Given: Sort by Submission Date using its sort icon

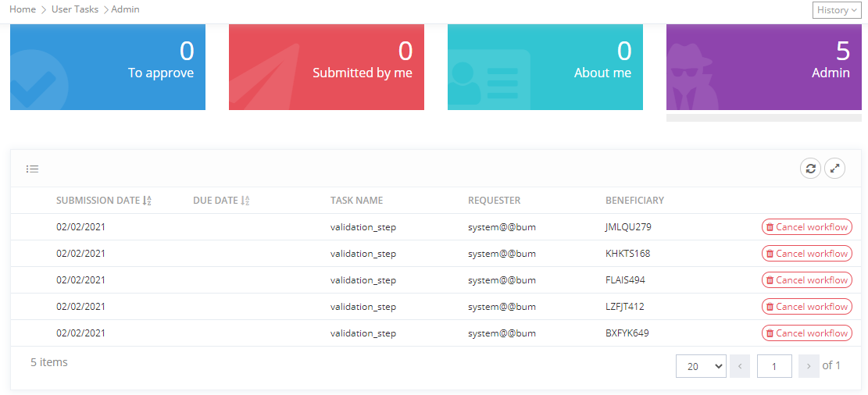Looking at the screenshot, I should [x=147, y=201].
